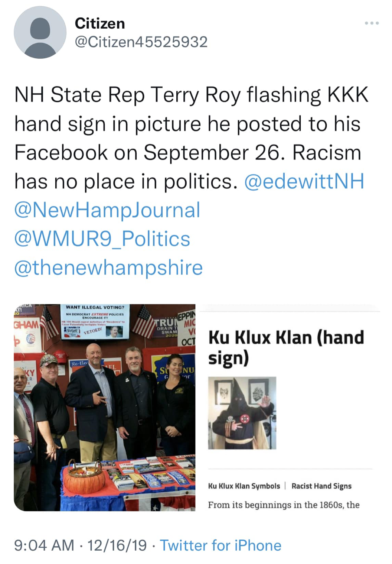
Task: View the Ku Klux Klan hand sign screenshot
Action: click(x=290, y=408)
